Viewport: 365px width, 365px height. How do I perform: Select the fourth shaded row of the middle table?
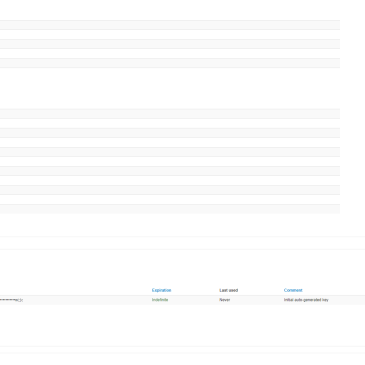[170, 171]
